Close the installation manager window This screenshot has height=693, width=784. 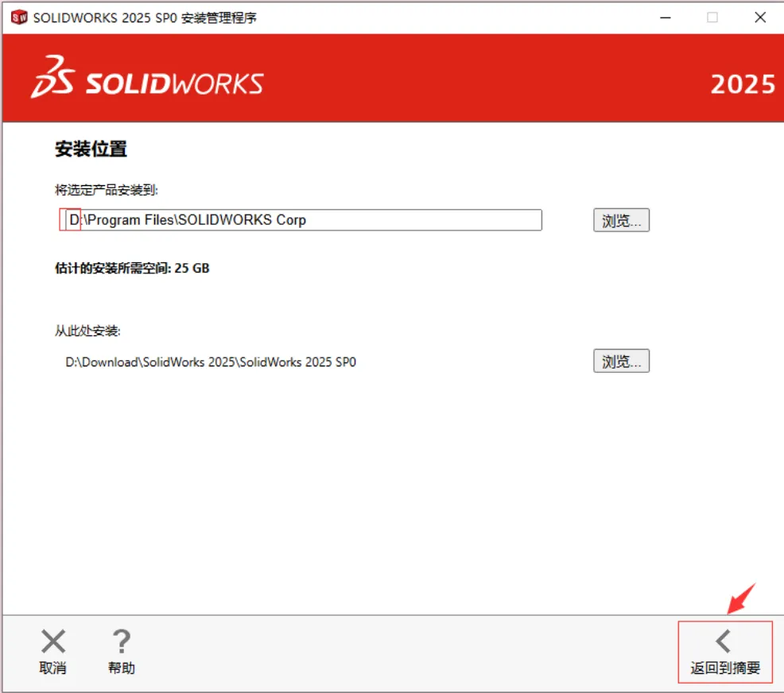click(x=760, y=17)
